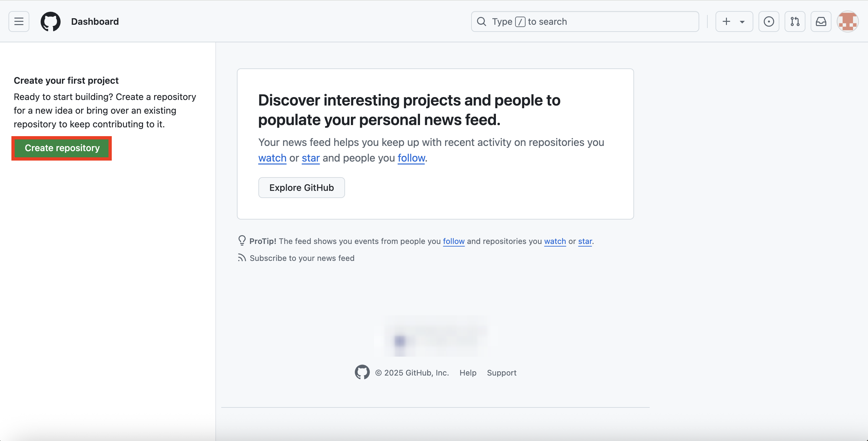The image size is (868, 441).
Task: Click the plus icon to create new content
Action: click(726, 21)
